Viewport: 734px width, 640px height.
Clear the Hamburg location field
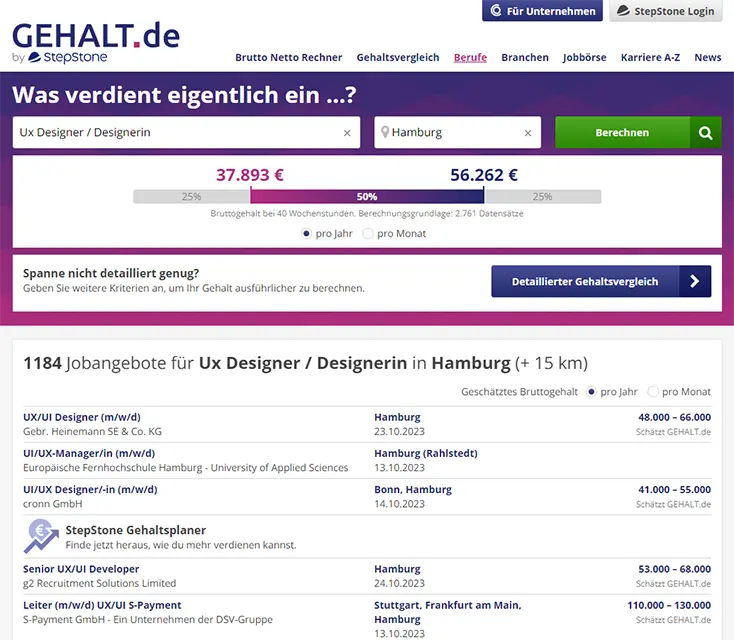[x=528, y=133]
